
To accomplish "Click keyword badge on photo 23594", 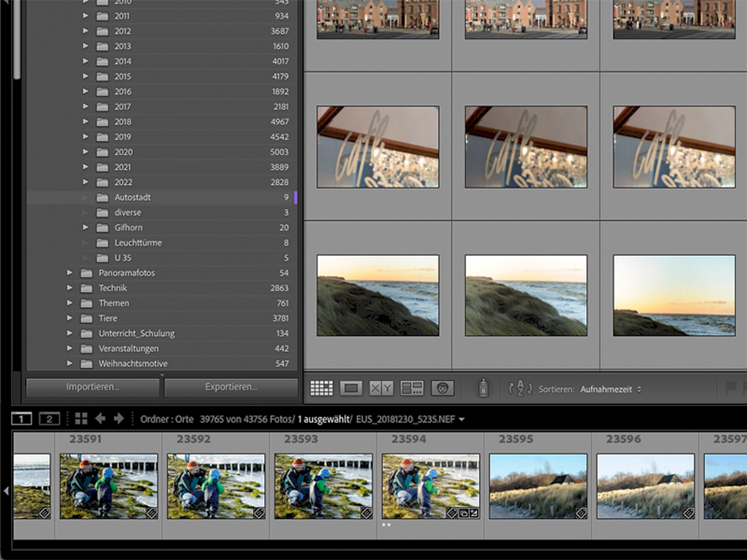I will [452, 513].
